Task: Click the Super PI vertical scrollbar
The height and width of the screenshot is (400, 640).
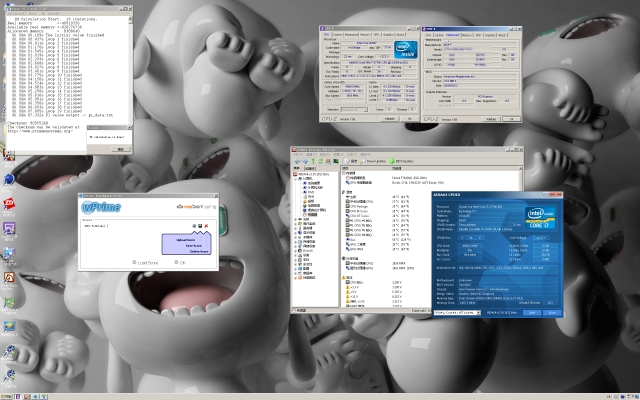Action: point(131,70)
